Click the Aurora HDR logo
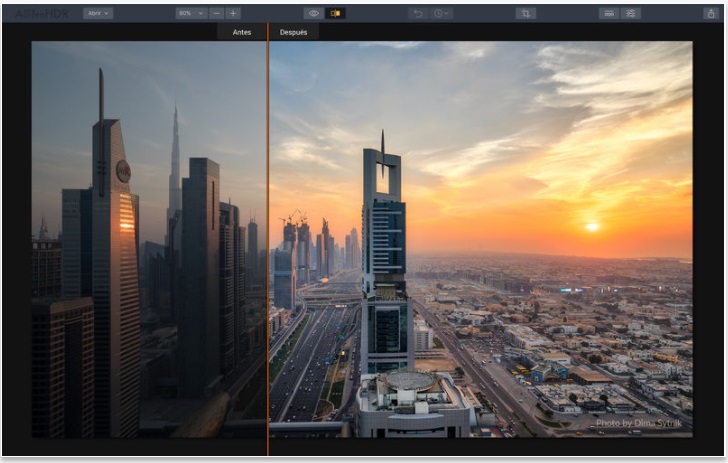 (x=38, y=13)
